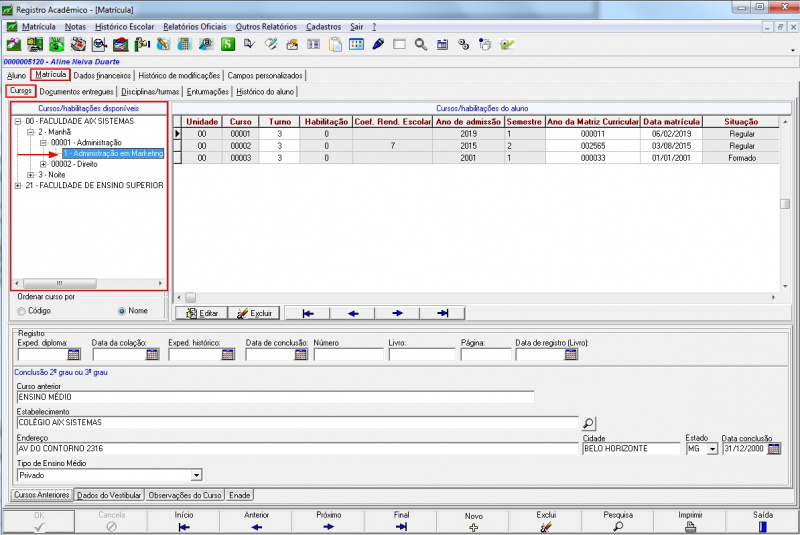Expand the 00002 - Direito course node
Viewport: 800px width, 535px height.
(x=43, y=164)
